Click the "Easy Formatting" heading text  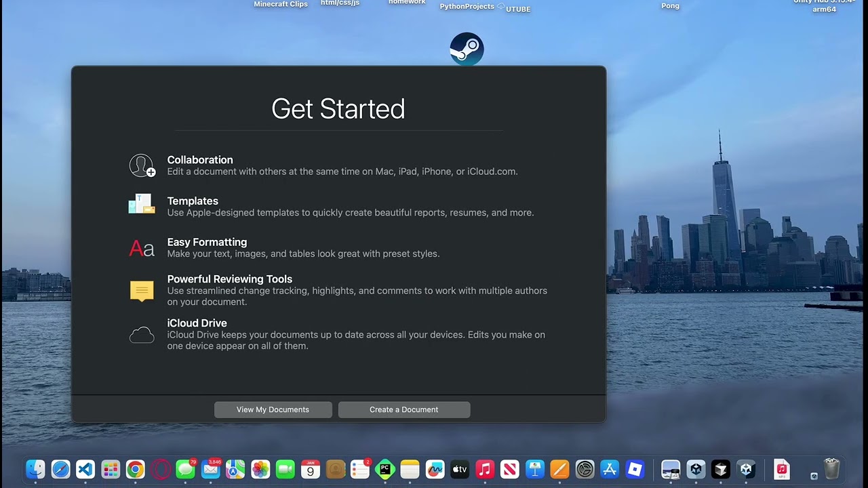(x=207, y=242)
